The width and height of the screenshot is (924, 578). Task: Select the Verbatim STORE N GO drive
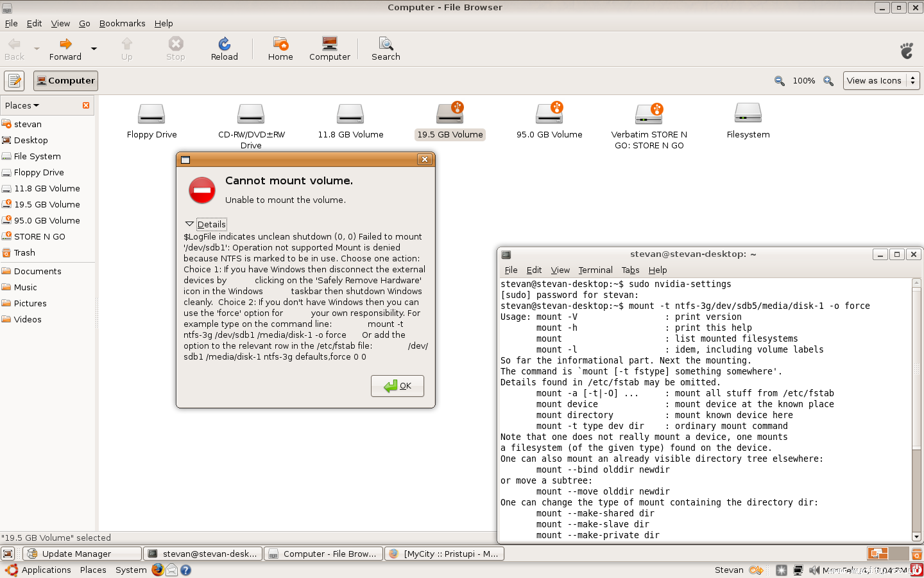tap(649, 116)
